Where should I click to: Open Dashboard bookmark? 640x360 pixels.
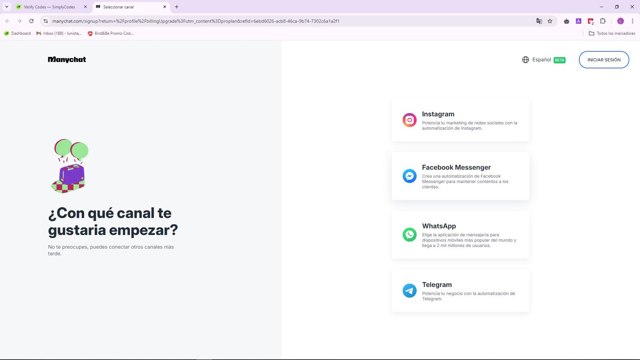click(18, 33)
